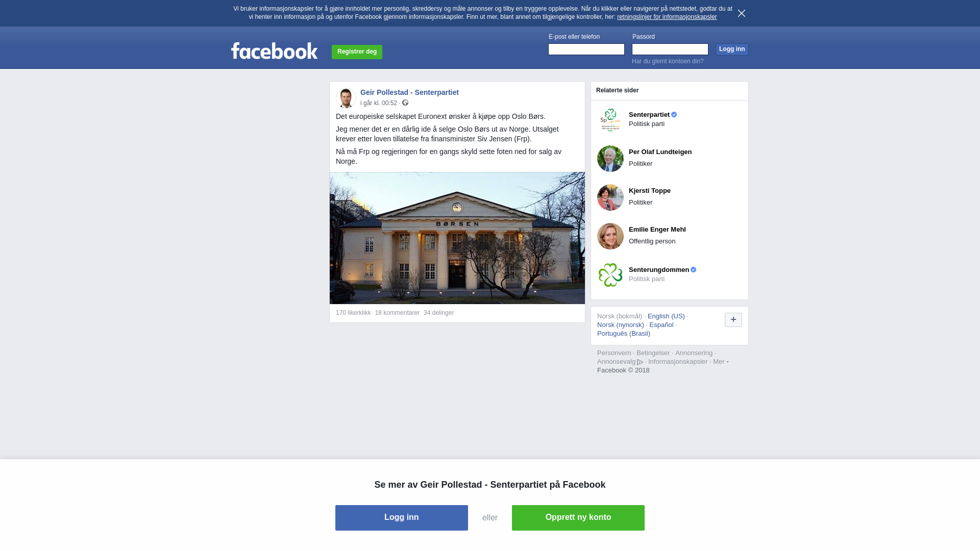Switch language to English (US)
This screenshot has width=980, height=551.
point(666,316)
